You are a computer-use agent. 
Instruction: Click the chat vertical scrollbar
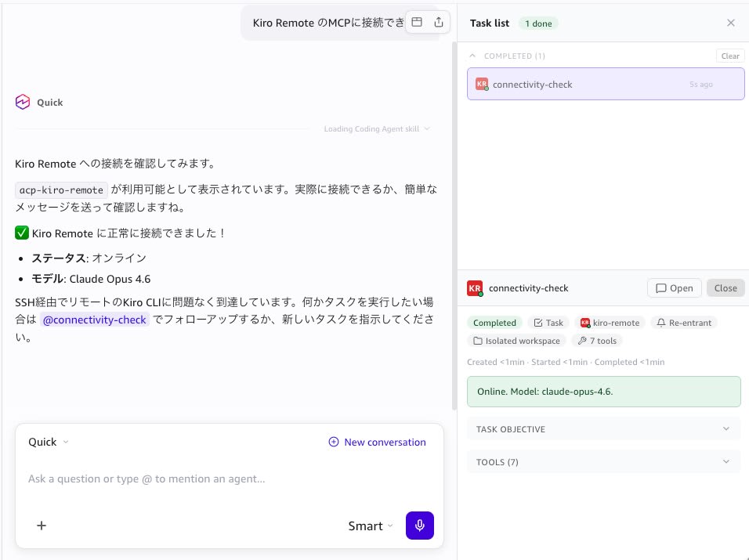(454, 224)
